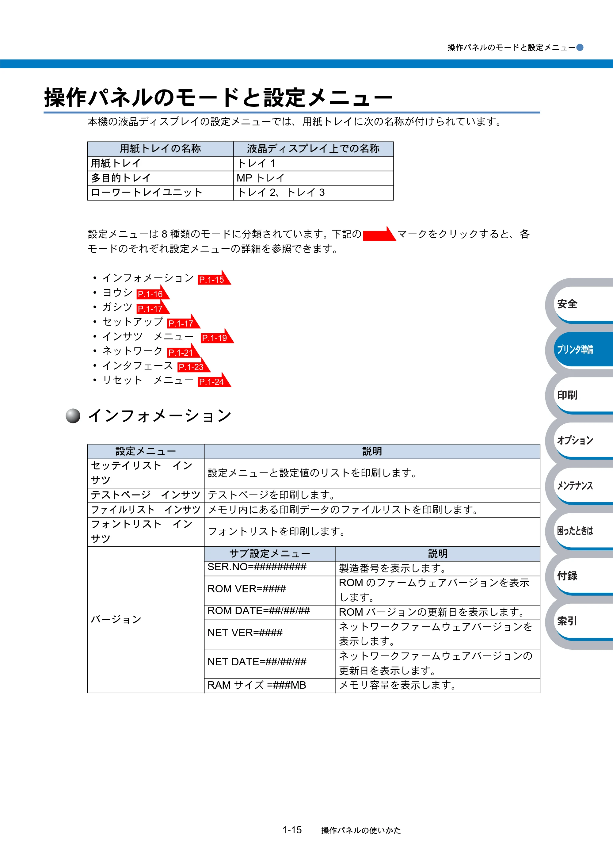Click the 'ROM DATE=##/##/##' cell
The image size is (613, 868).
click(x=270, y=612)
